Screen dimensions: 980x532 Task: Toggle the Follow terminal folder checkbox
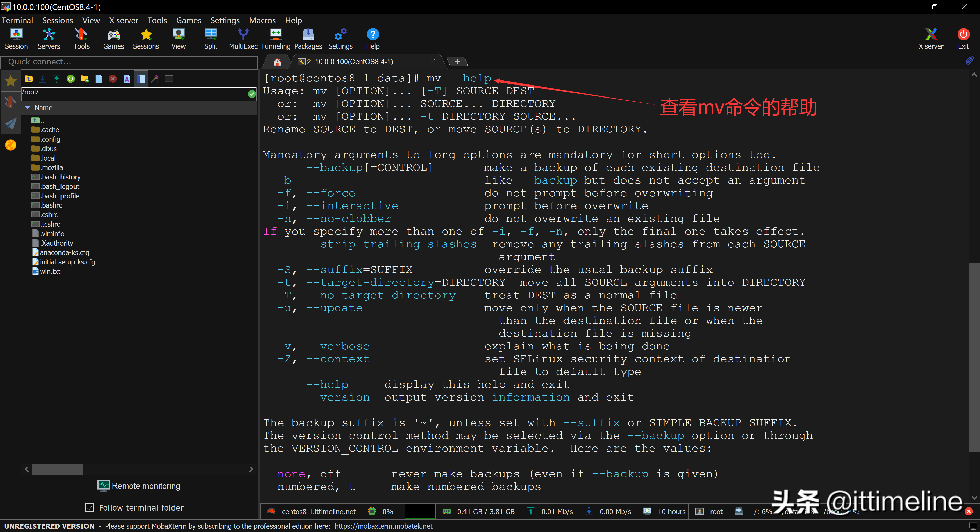(90, 507)
